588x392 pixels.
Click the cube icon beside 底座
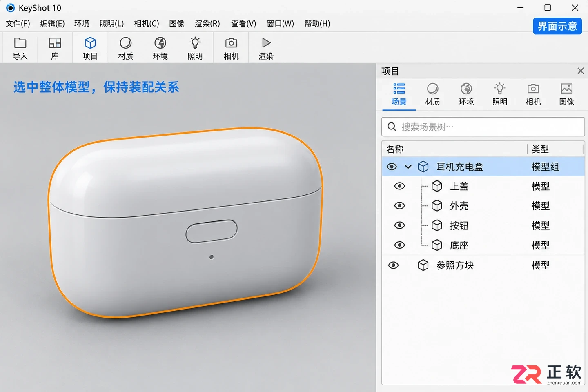[x=437, y=245]
